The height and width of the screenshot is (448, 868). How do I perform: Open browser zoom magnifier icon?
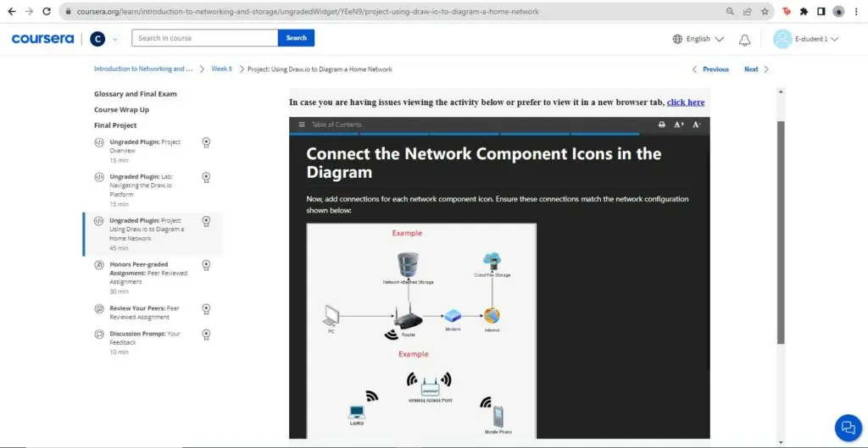click(730, 11)
